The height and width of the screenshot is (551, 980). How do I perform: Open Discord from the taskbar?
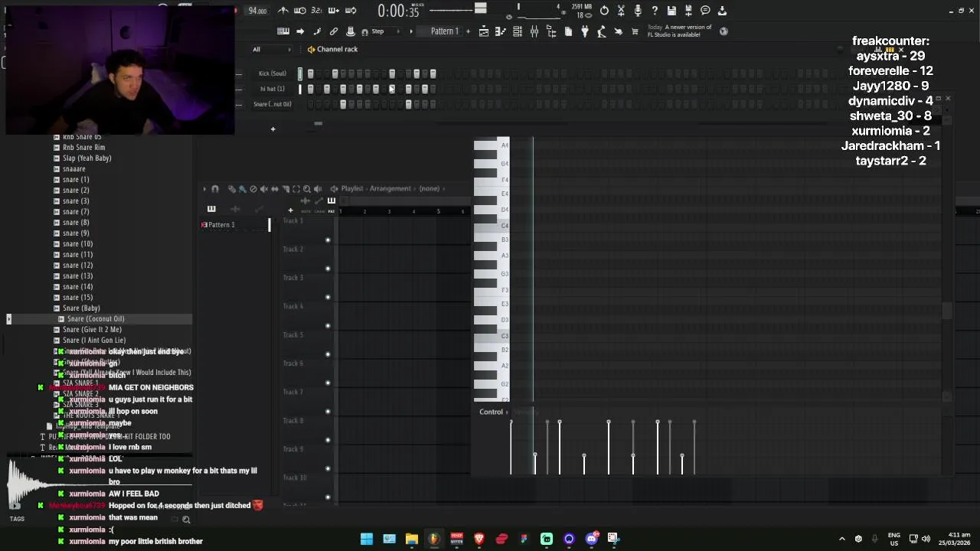coord(591,539)
